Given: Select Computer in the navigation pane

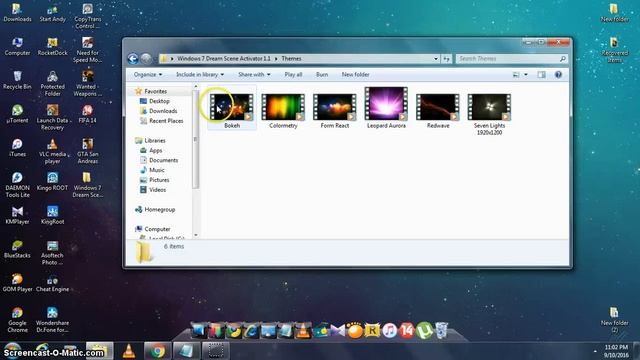Looking at the screenshot, I should [x=157, y=229].
